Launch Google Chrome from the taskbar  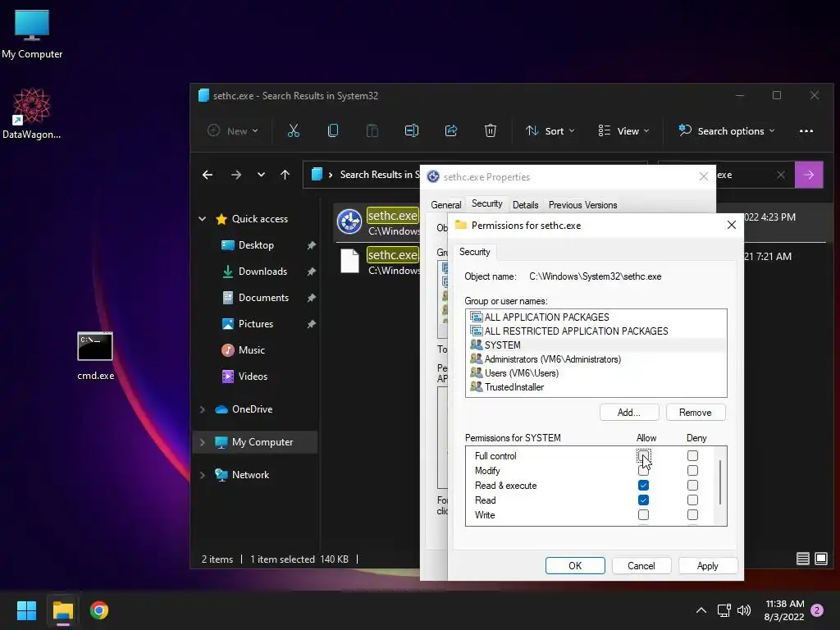[99, 610]
